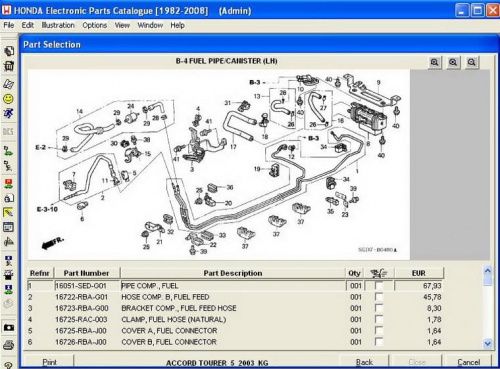Click price 67,93 in EUR column
500x369 pixels.
tap(432, 286)
